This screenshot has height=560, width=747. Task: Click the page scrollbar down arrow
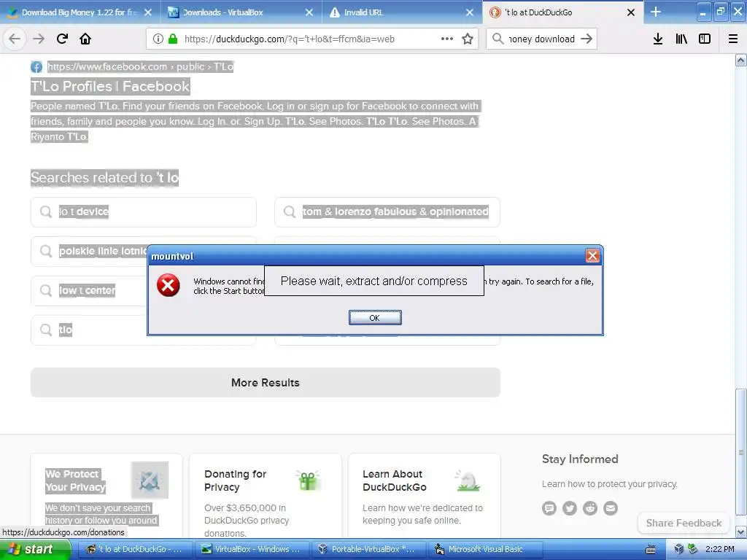(741, 532)
